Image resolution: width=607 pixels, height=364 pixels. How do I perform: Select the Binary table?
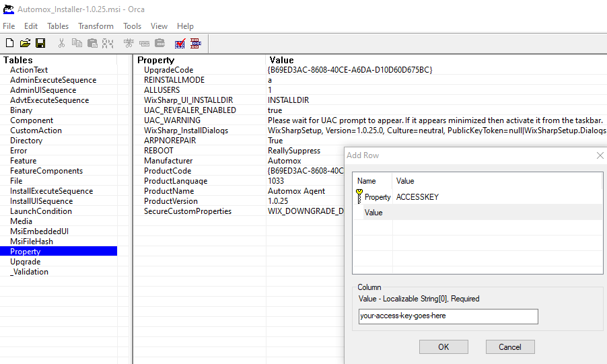click(x=22, y=110)
